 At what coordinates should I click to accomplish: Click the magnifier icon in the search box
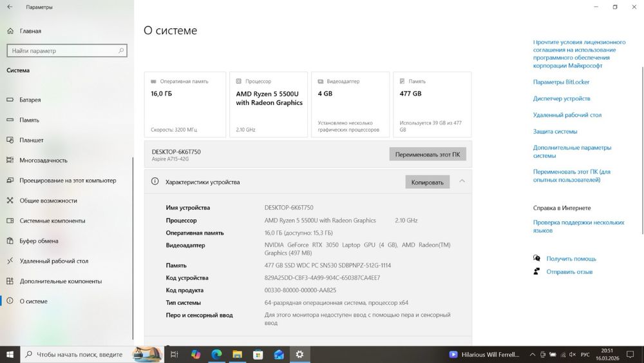pos(121,50)
